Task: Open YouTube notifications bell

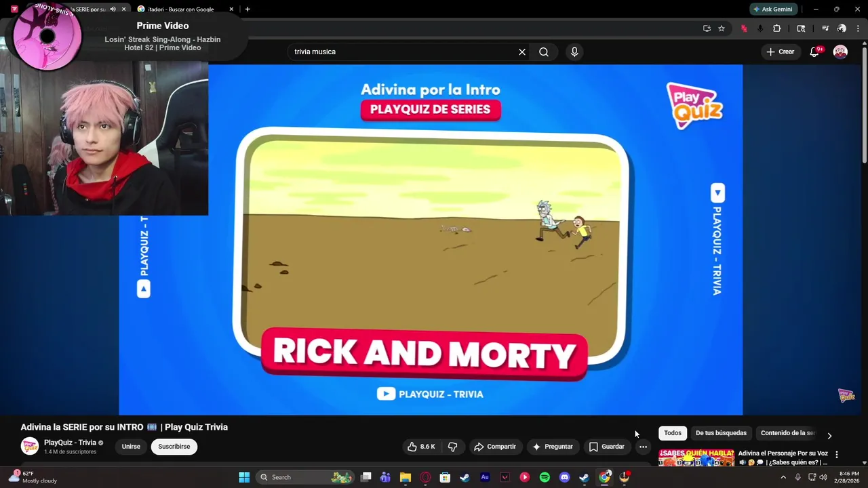Action: 815,52
